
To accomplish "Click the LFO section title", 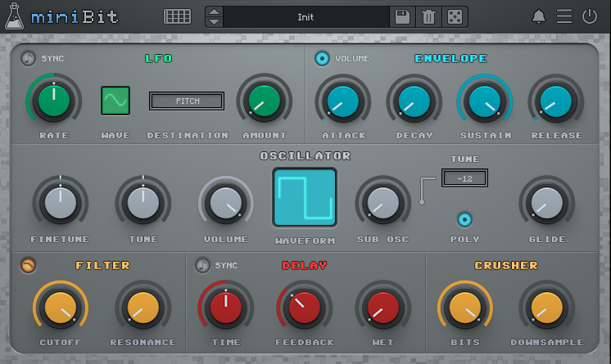I will 159,58.
